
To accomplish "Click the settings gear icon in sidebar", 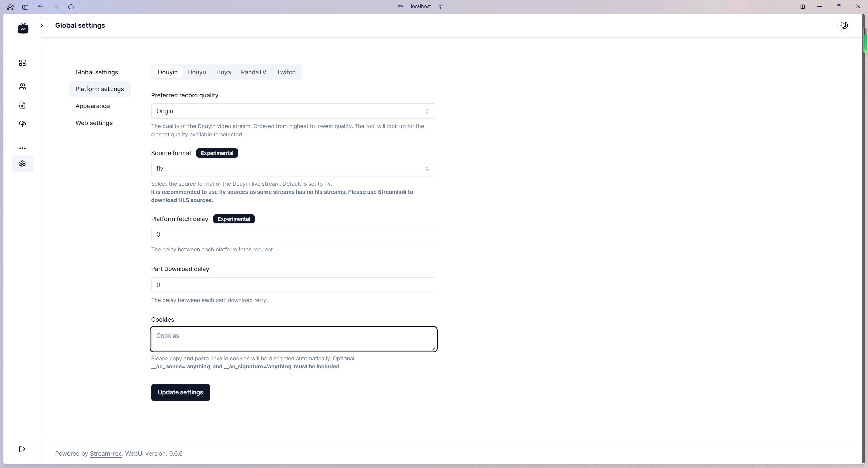I will pos(23,164).
